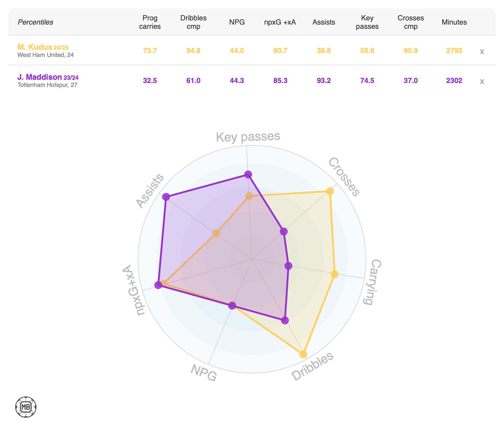This screenshot has height=440, width=504.
Task: Select Kudus's yellow Assists data point
Action: coord(216,233)
